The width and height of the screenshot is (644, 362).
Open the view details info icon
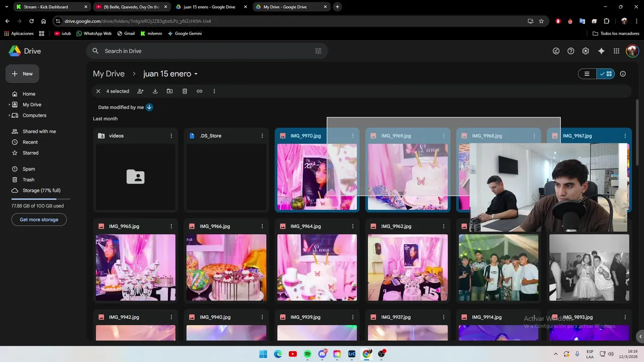pos(623,74)
